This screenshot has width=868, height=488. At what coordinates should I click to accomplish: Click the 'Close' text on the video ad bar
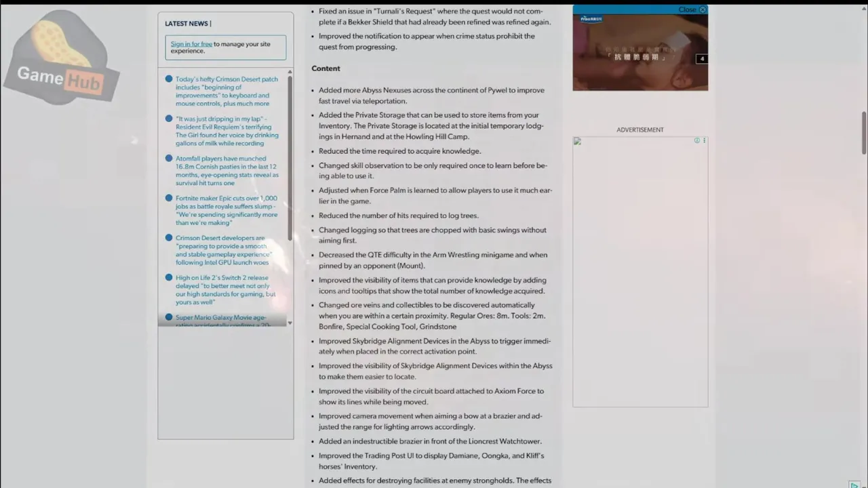(x=687, y=9)
